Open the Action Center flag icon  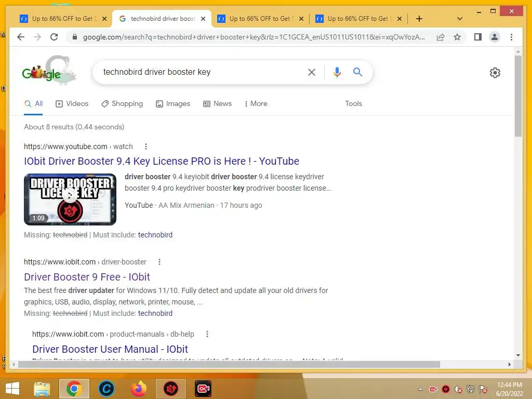point(483,389)
